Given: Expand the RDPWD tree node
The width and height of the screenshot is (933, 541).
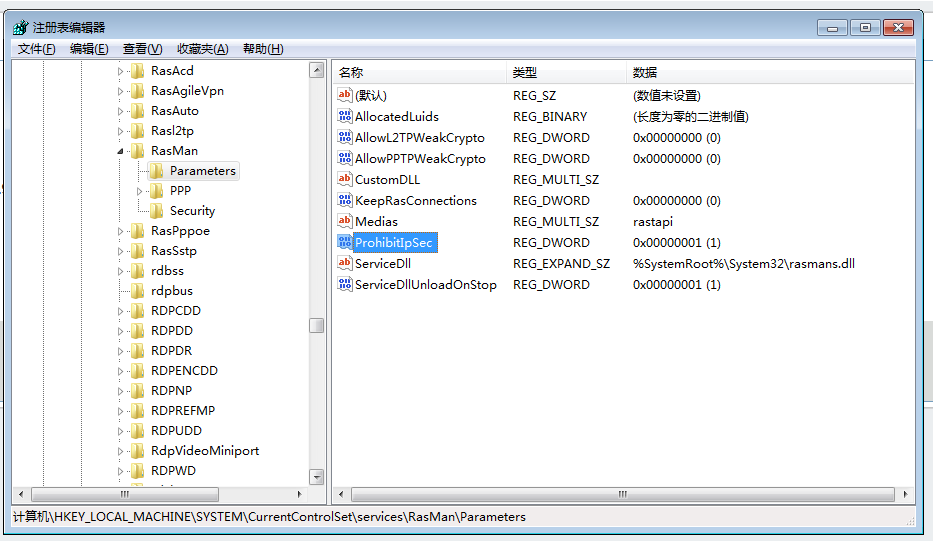Looking at the screenshot, I should (x=122, y=470).
